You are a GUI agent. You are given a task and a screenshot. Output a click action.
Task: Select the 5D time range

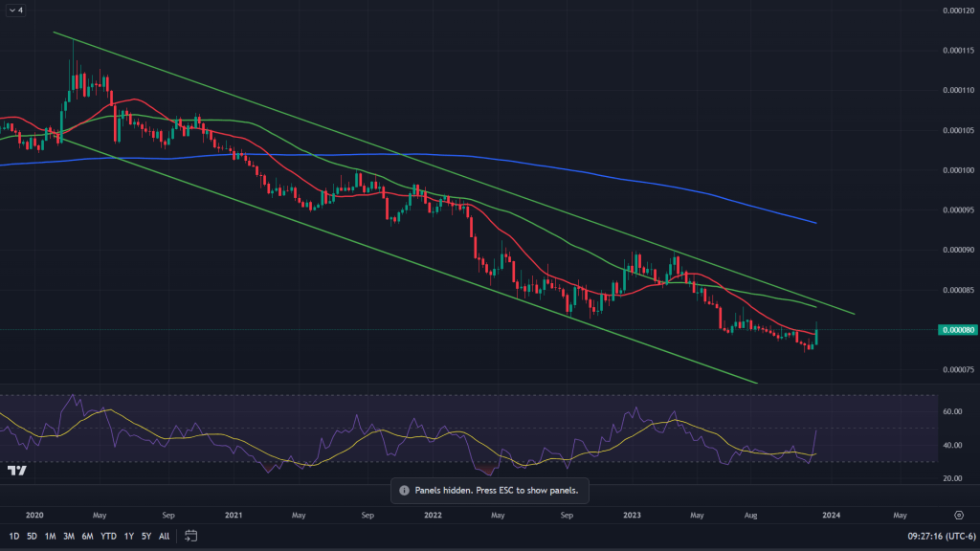point(32,536)
